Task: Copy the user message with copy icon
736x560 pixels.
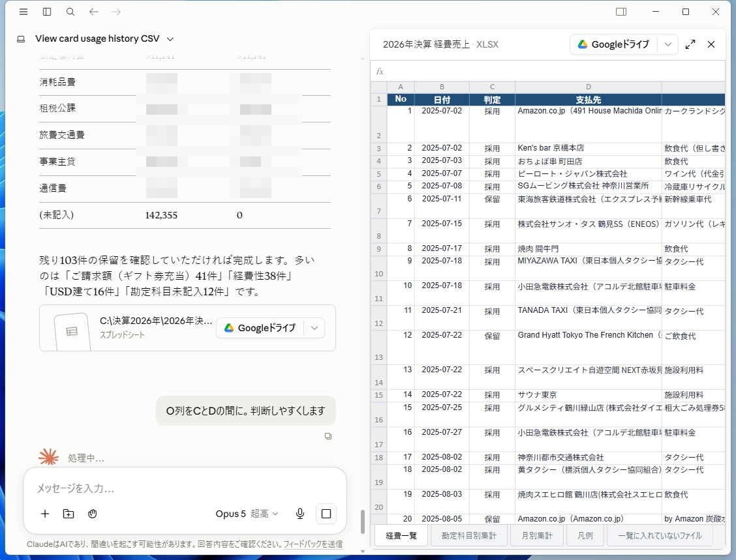Action: tap(328, 436)
